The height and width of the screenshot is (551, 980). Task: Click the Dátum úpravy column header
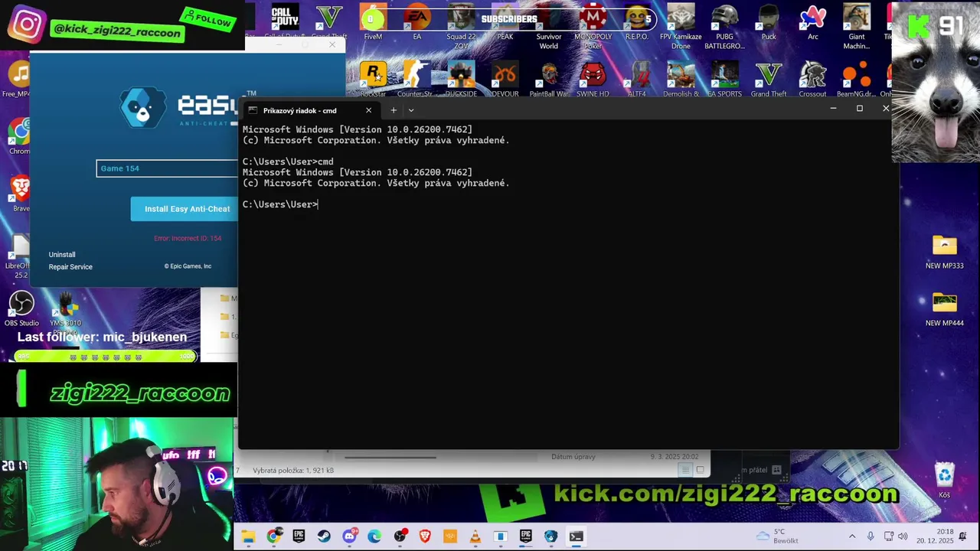click(573, 457)
